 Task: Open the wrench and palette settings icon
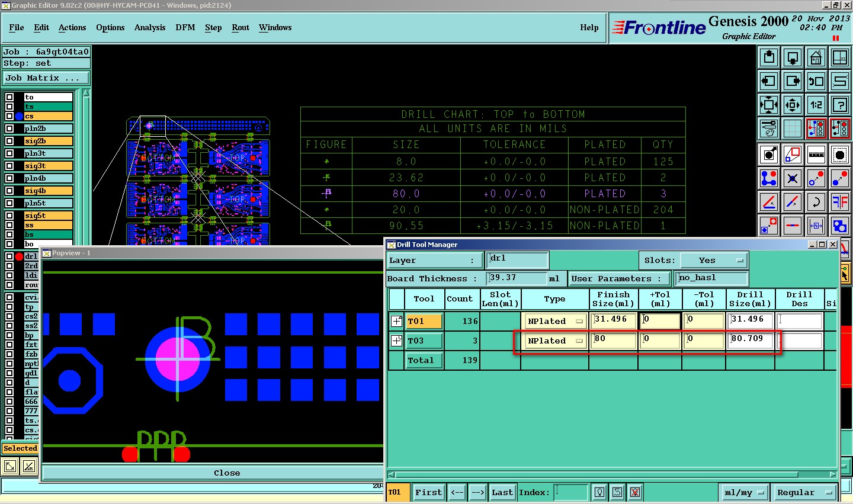769,128
